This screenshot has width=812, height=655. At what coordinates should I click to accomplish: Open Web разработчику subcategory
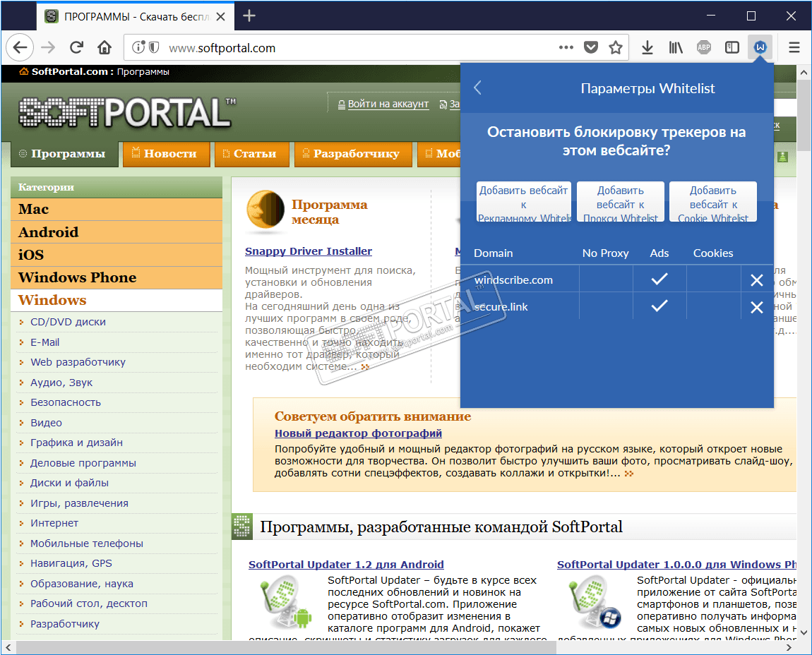point(78,363)
